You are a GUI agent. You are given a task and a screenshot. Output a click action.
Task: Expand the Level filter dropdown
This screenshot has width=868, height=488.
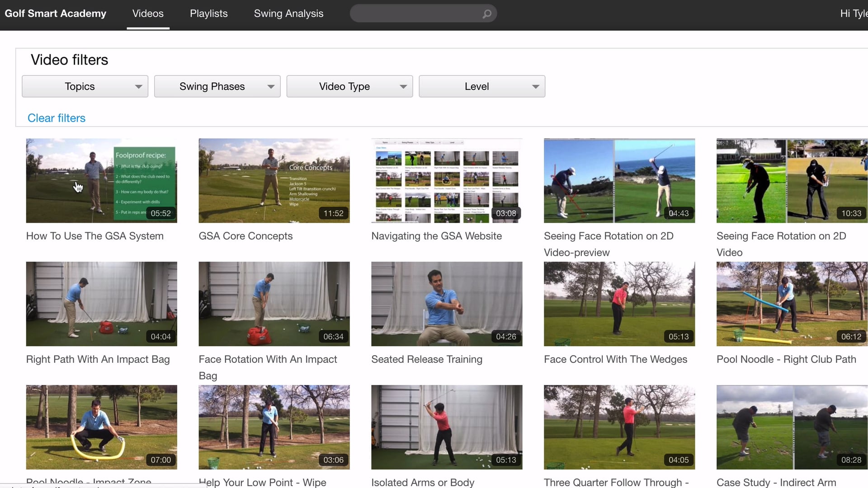tap(482, 86)
